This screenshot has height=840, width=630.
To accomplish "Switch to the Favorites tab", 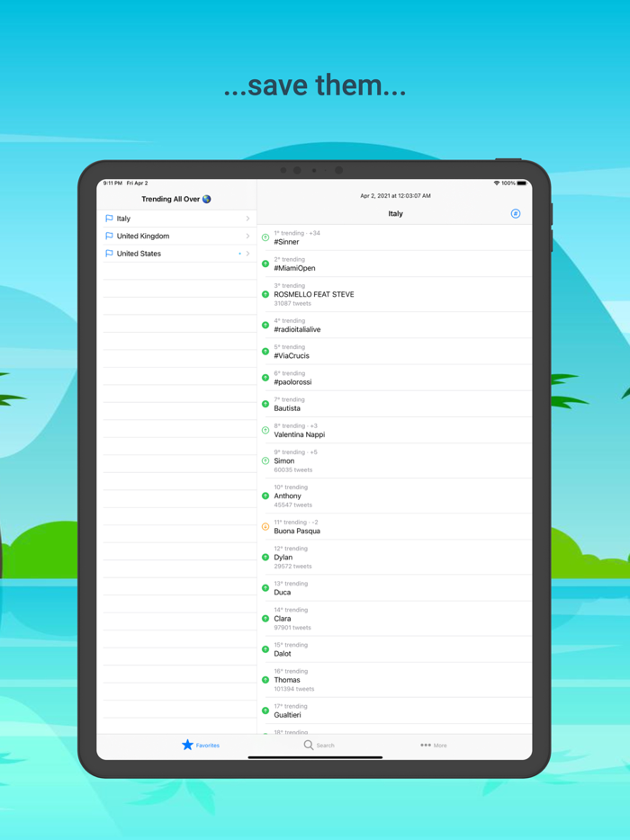I will tap(201, 746).
